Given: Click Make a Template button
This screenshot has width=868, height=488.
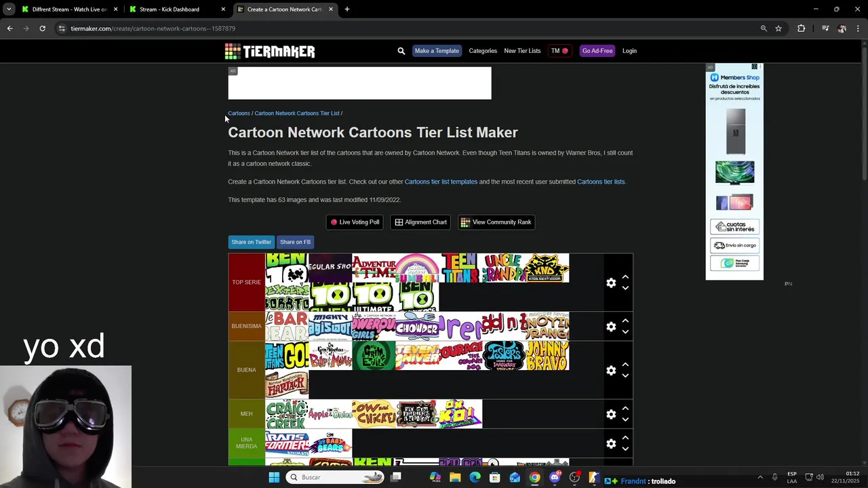Looking at the screenshot, I should 437,51.
